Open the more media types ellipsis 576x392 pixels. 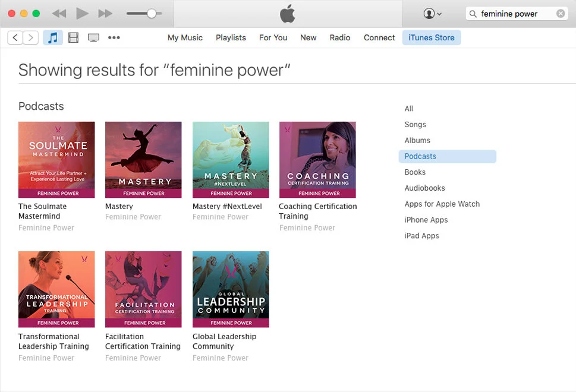(114, 37)
